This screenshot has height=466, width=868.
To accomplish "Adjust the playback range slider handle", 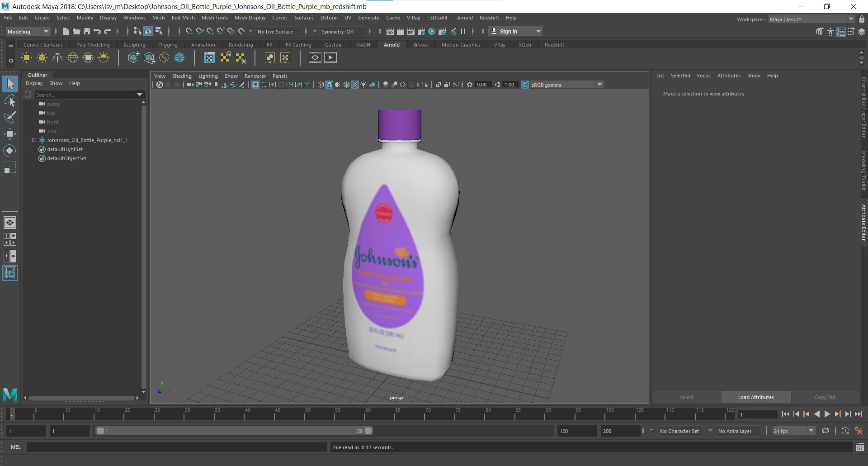I will click(x=368, y=431).
